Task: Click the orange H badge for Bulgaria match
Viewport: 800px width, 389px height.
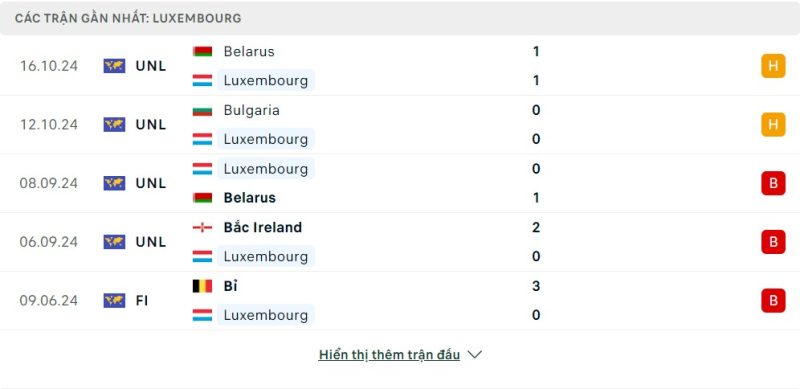Action: (x=773, y=125)
